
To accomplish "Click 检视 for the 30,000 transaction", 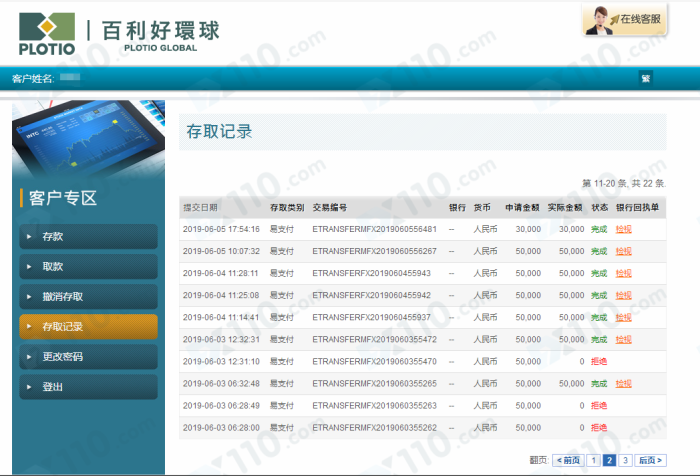I will pyautogui.click(x=623, y=229).
